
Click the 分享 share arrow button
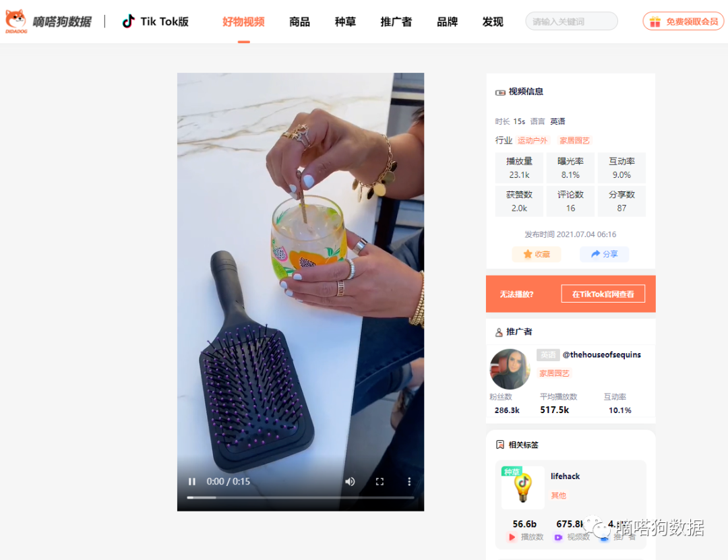604,254
